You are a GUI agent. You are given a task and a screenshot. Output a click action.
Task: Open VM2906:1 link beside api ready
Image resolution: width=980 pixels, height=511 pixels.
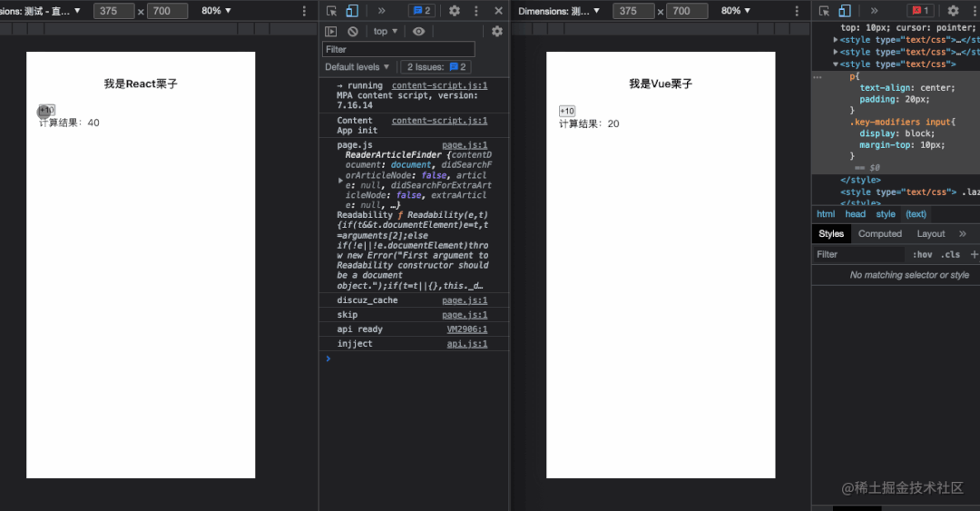(x=467, y=329)
